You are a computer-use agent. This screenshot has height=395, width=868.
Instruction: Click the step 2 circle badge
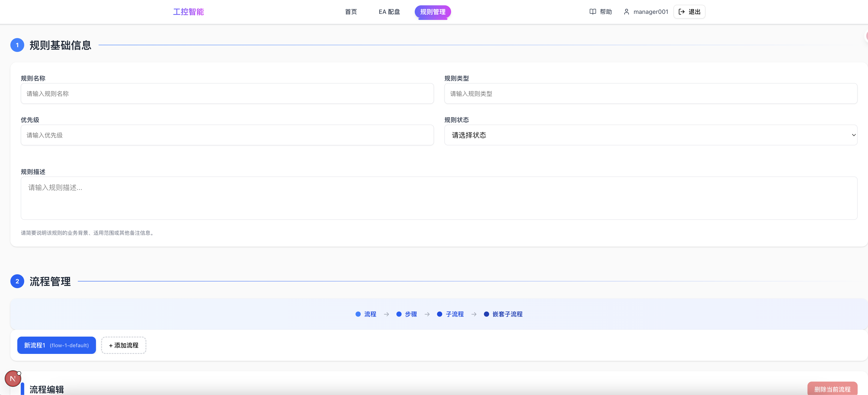coord(17,281)
